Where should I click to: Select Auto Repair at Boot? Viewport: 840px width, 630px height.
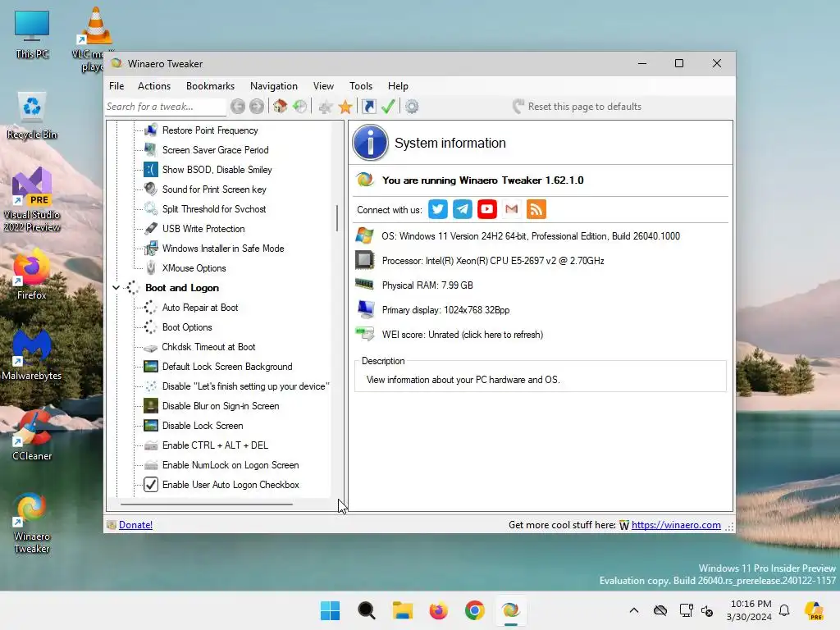(200, 308)
